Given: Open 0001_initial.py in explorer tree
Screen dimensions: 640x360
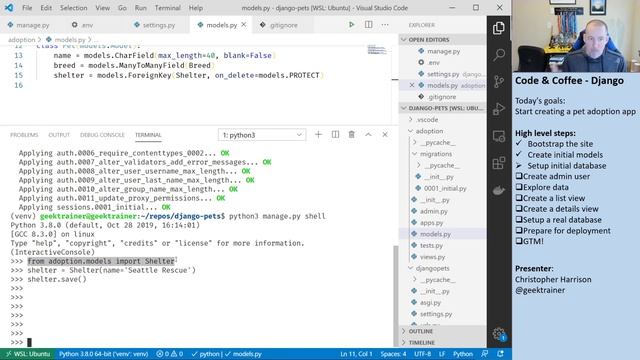Looking at the screenshot, I should tap(445, 188).
